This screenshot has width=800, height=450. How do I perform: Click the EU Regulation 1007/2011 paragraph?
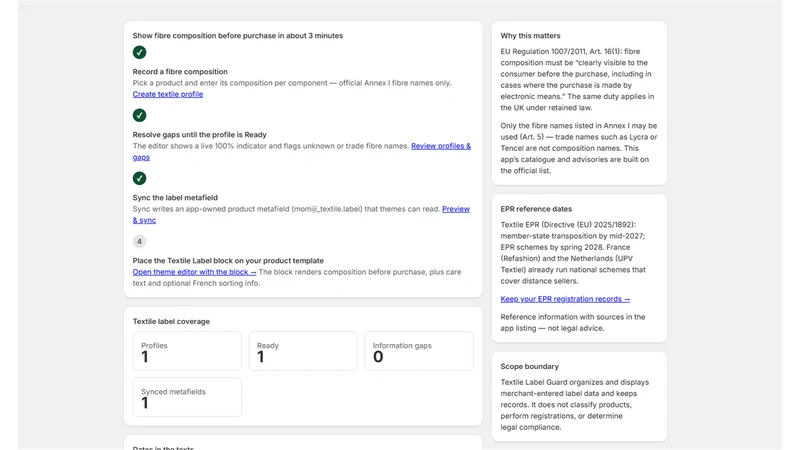point(578,80)
